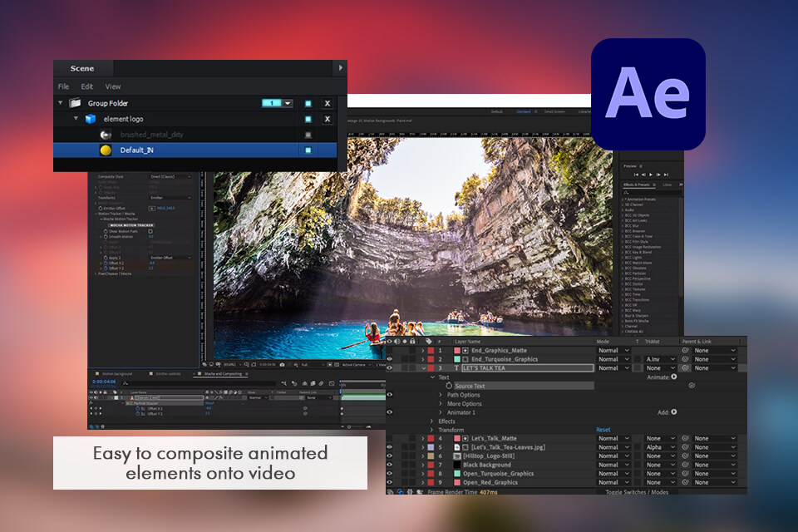The image size is (798, 532).
Task: Select the Default_IN material row
Action: tap(195, 150)
